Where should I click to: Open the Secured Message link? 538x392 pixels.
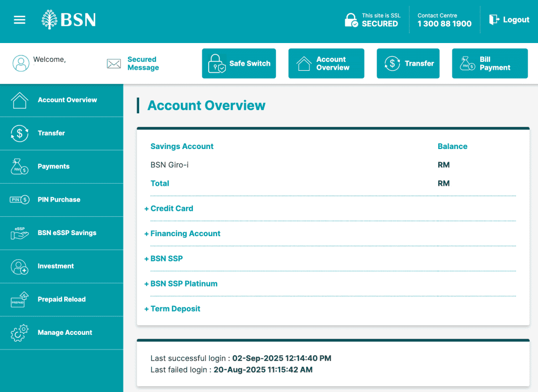(143, 63)
